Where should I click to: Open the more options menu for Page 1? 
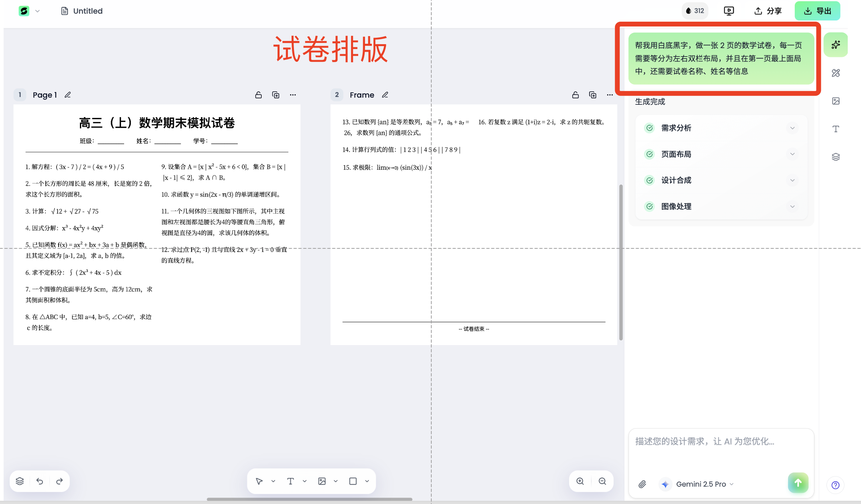tap(293, 95)
